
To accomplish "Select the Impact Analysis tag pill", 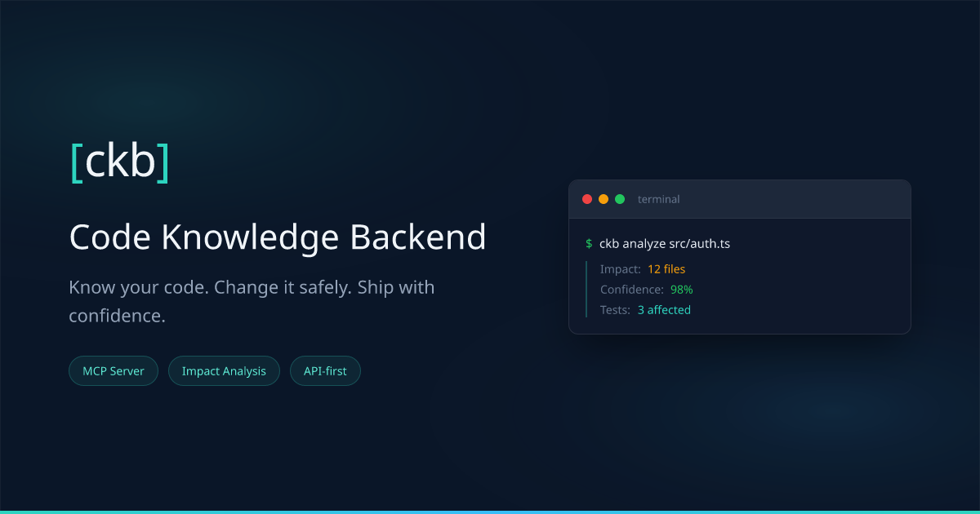I will click(224, 370).
